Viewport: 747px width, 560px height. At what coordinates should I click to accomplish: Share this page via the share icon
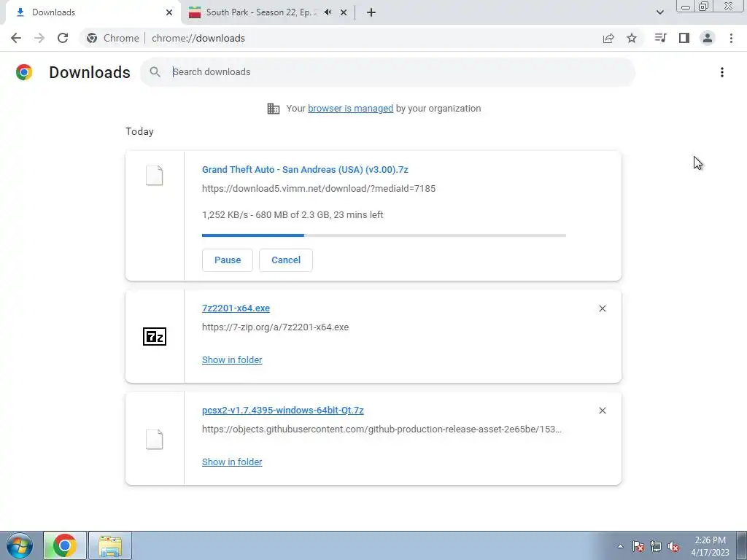coord(608,38)
